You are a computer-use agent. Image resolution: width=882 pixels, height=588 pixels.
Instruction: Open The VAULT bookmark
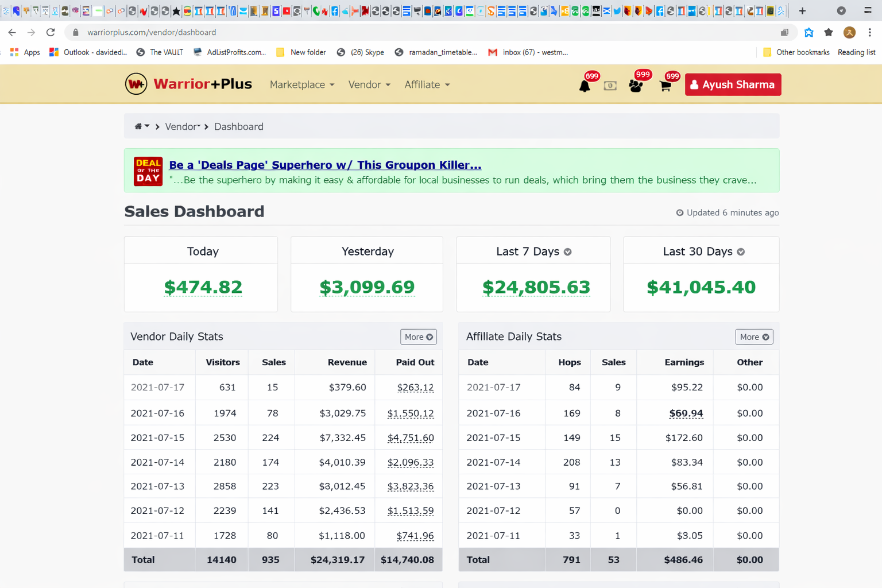coord(160,52)
